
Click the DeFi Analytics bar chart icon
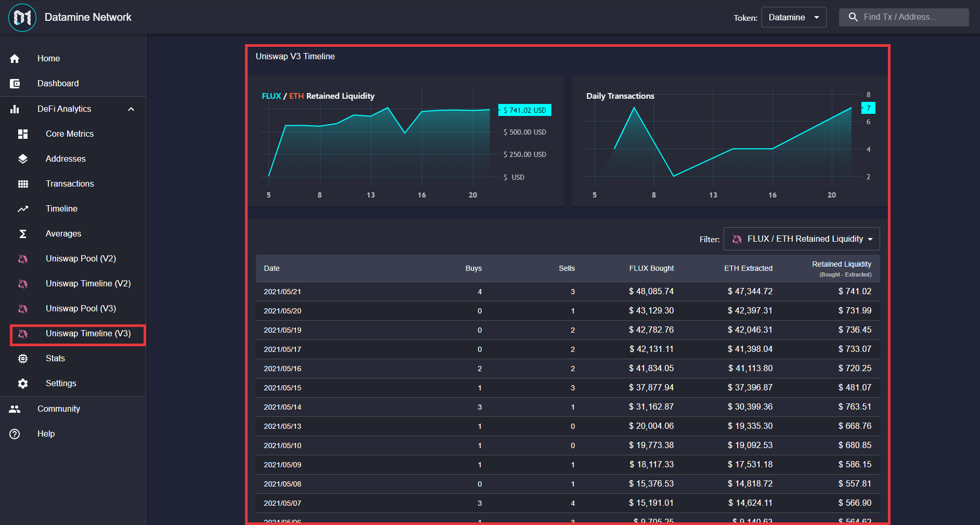pyautogui.click(x=15, y=109)
